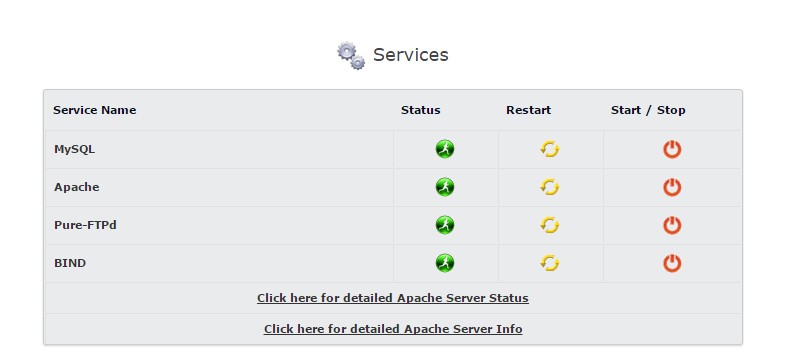Click the Start / Stop column header

point(648,110)
